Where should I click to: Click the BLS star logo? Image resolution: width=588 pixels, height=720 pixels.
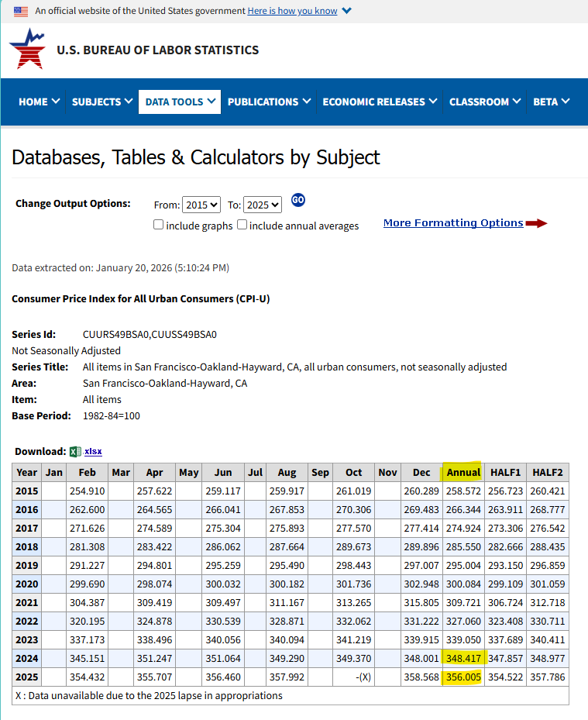tap(27, 50)
